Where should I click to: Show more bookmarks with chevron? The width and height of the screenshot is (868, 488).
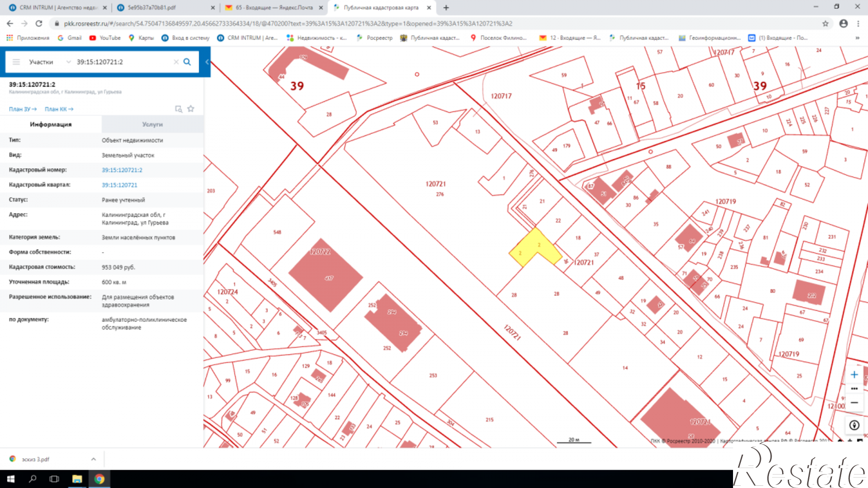[x=857, y=38]
